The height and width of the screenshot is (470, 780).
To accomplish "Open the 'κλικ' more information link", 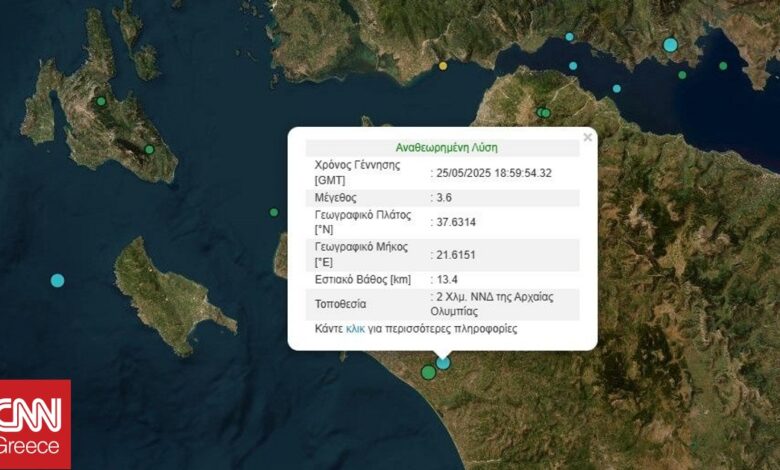I will tap(355, 328).
